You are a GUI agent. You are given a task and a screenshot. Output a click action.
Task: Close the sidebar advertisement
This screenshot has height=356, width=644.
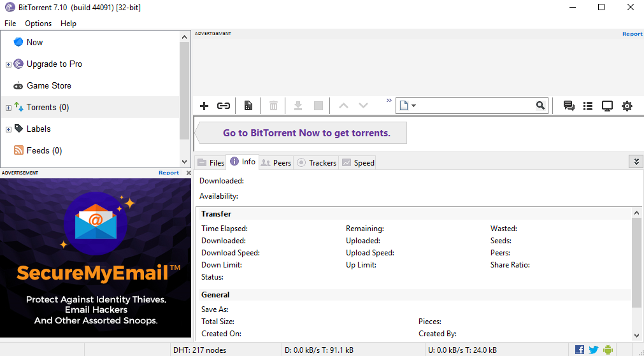pyautogui.click(x=189, y=173)
